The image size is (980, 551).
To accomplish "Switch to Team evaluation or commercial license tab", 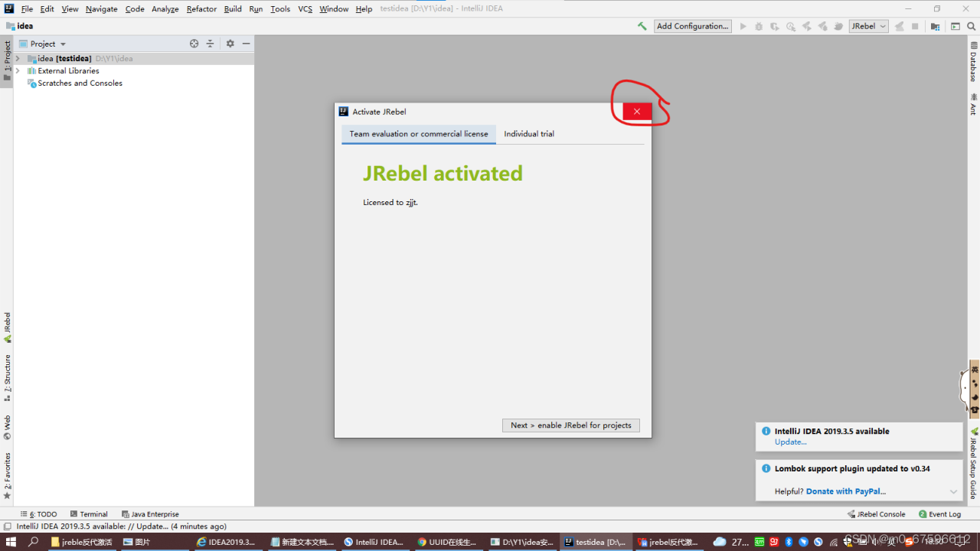I will (x=419, y=134).
